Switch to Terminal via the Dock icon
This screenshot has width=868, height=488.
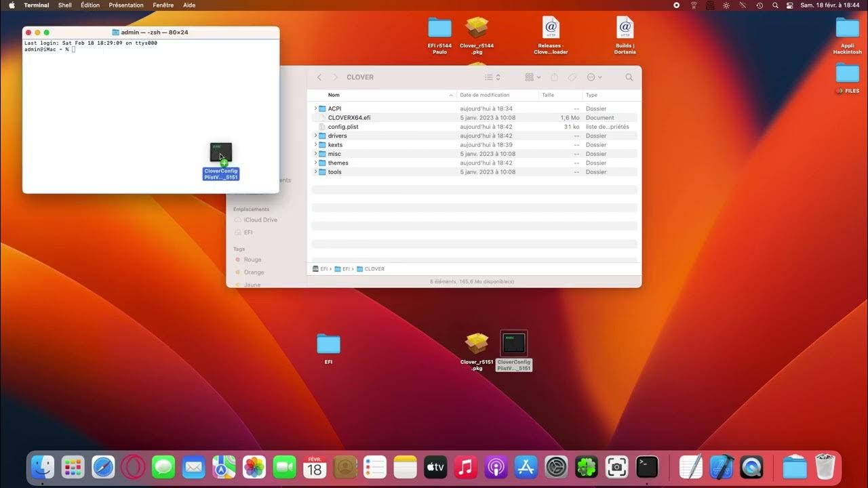[647, 466]
